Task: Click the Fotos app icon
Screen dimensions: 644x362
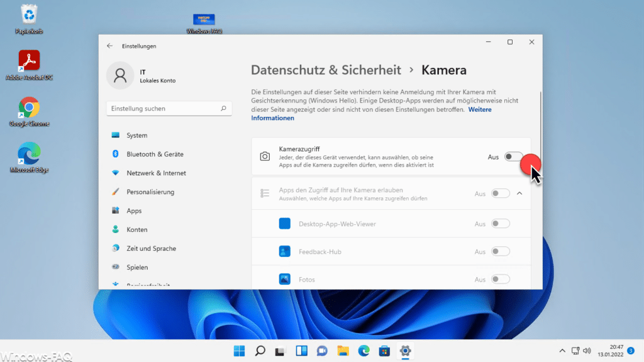Action: pos(285,280)
